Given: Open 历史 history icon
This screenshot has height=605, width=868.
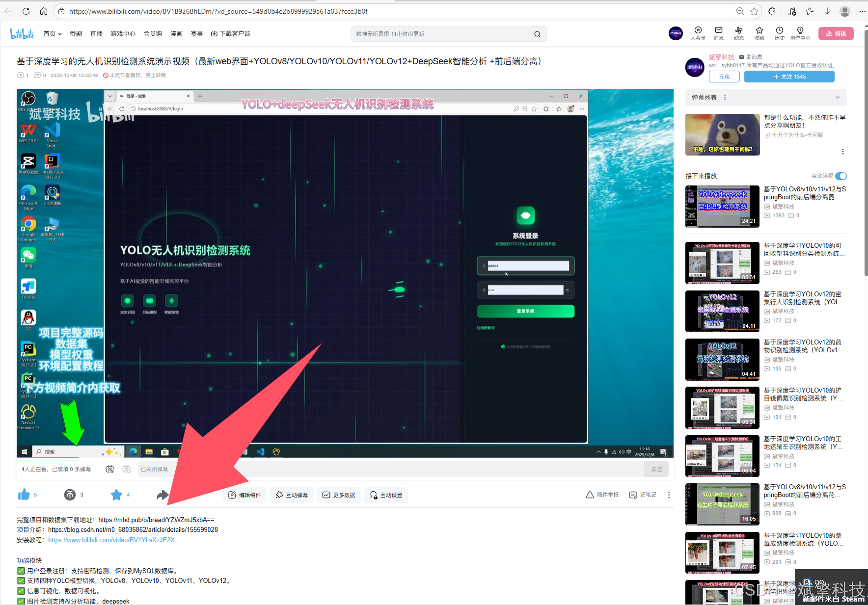Looking at the screenshot, I should (780, 33).
